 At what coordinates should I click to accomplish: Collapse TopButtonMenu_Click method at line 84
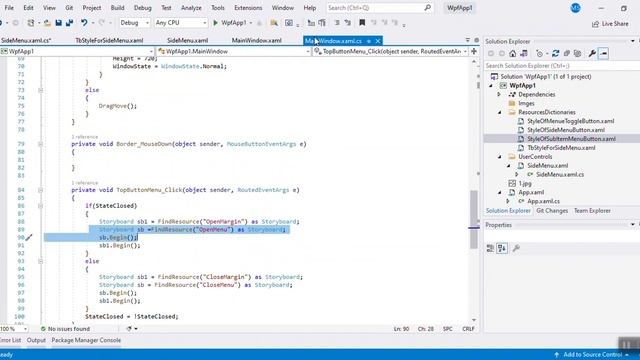pyautogui.click(x=40, y=190)
